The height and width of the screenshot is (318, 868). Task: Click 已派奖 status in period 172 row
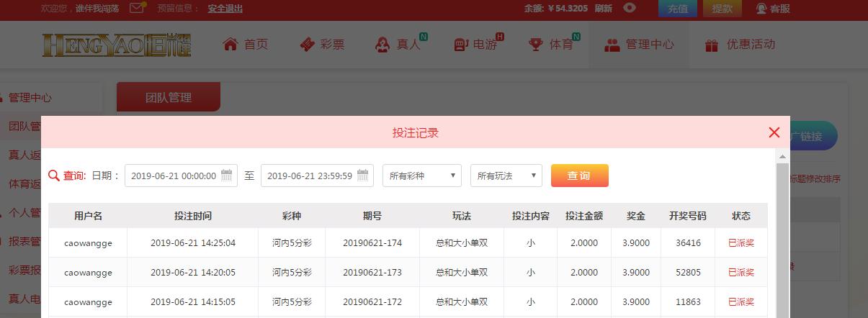click(741, 302)
